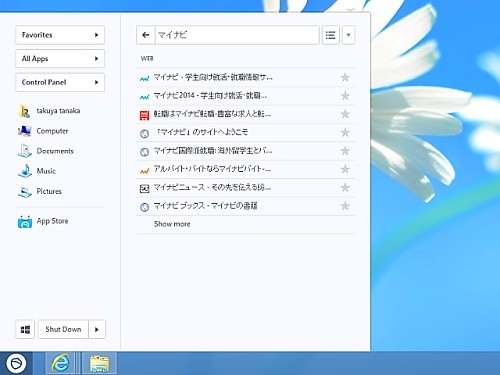
Task: Click Show more under web results
Action: pos(172,224)
